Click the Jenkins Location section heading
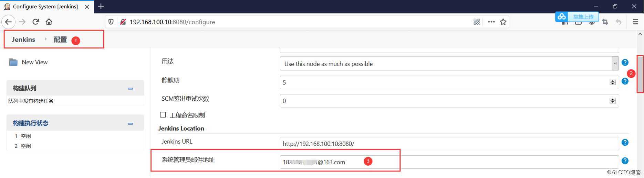Viewport: 644px width, 178px height. click(181, 128)
